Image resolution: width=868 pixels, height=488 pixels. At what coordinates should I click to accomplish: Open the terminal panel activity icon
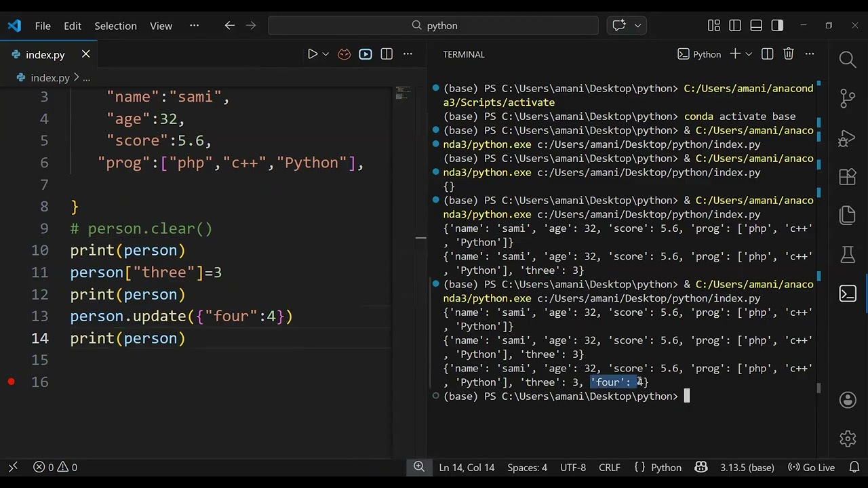click(848, 293)
